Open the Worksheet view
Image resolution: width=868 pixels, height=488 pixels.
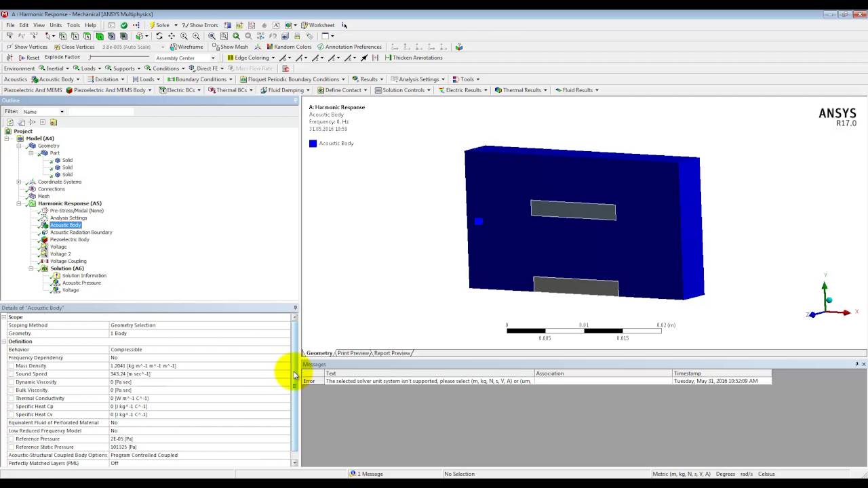pos(318,25)
